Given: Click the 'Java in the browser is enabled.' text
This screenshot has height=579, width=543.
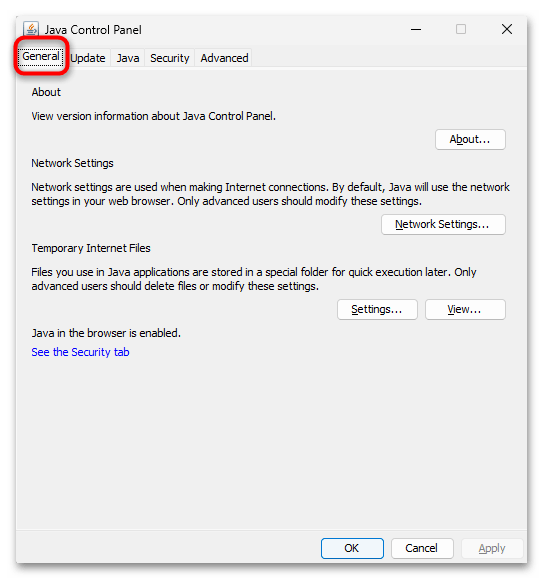Looking at the screenshot, I should 106,333.
